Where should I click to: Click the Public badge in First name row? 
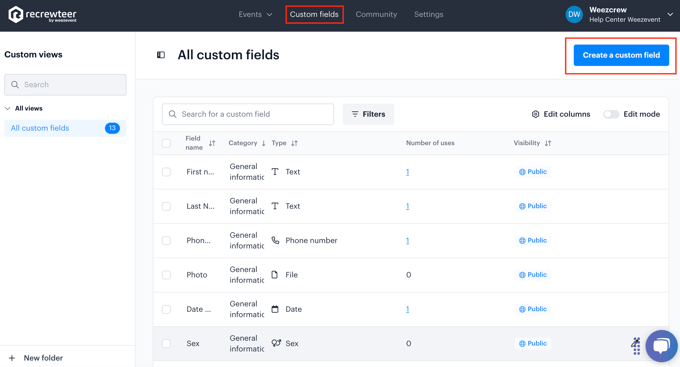click(x=533, y=172)
